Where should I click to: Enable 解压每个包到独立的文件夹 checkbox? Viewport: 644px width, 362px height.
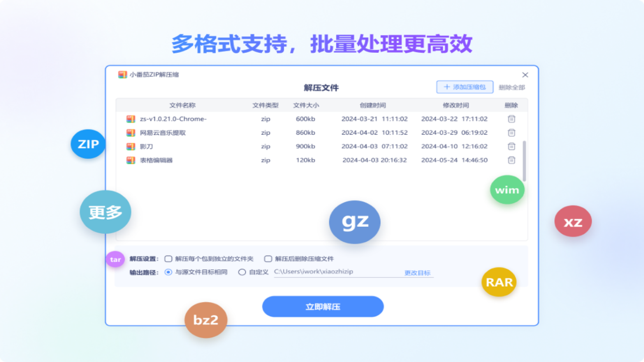point(168,258)
